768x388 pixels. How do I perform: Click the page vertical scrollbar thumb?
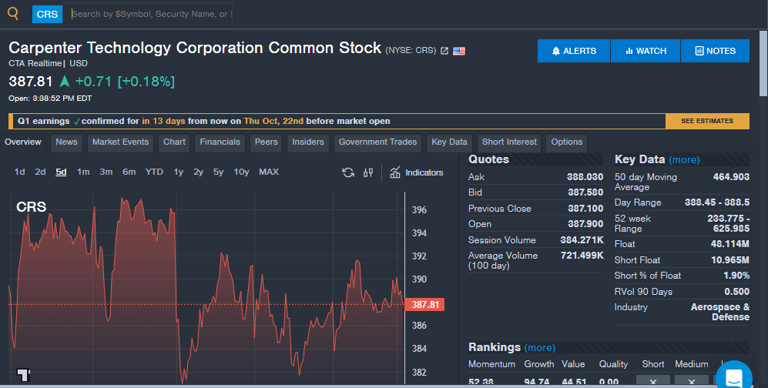coord(763,64)
